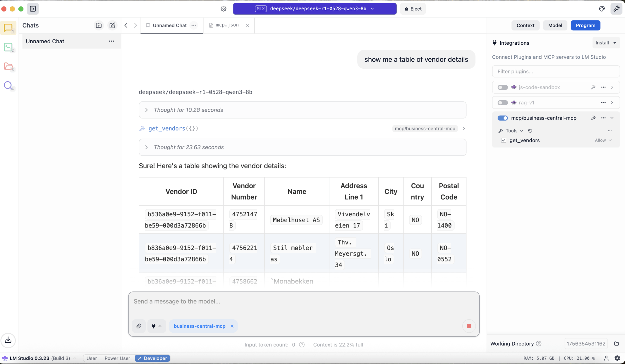Uncheck the get_vendors tool checkbox
625x364 pixels.
click(x=504, y=140)
